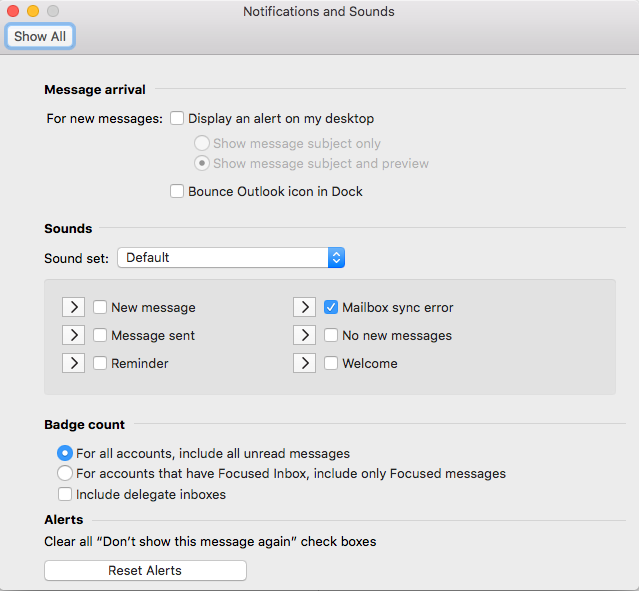639x591 pixels.
Task: Select include only Focused messages option
Action: pos(65,473)
